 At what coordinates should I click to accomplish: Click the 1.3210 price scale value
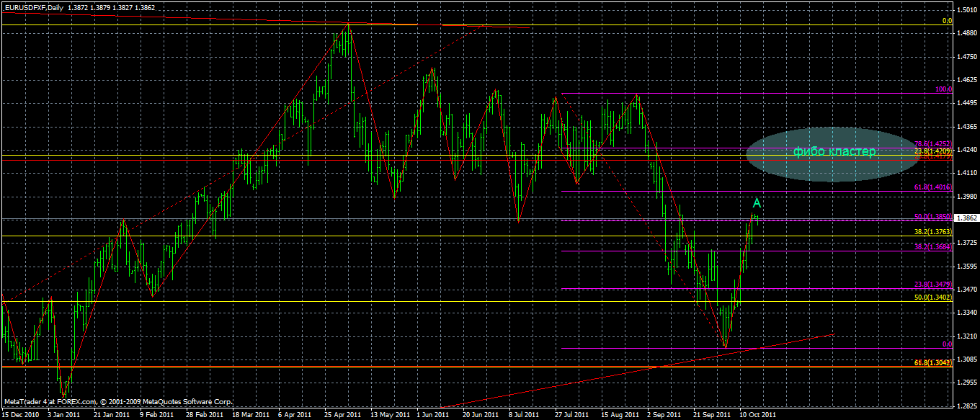click(x=968, y=336)
